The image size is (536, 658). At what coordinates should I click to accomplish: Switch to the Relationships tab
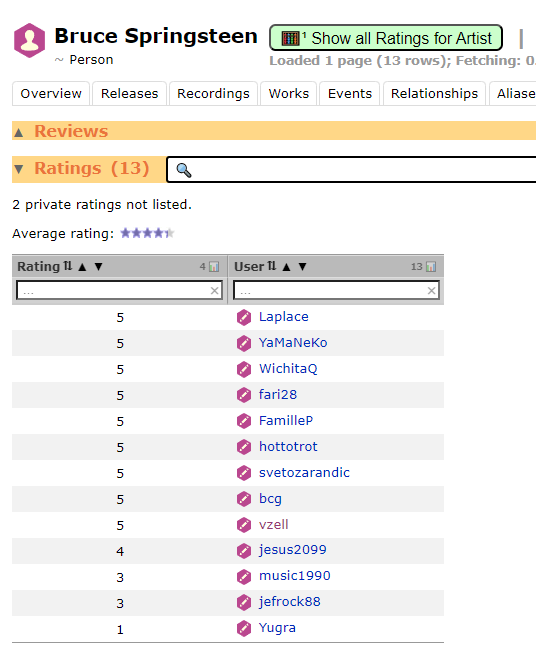point(434,94)
